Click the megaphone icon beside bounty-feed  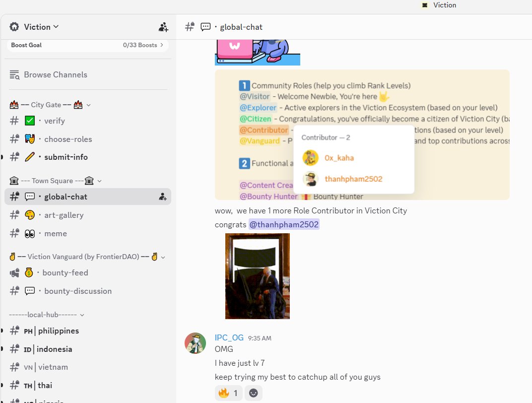[x=14, y=273]
